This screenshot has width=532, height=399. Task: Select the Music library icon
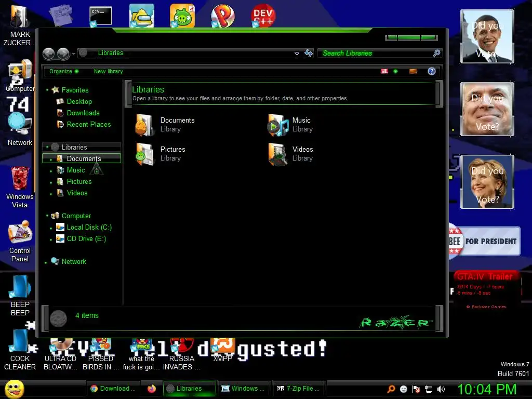click(278, 125)
